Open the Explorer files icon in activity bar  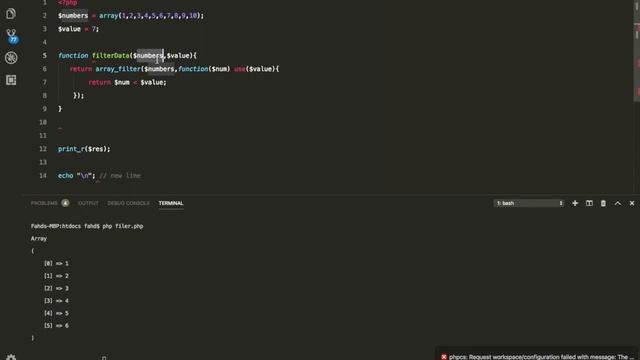[11, 13]
